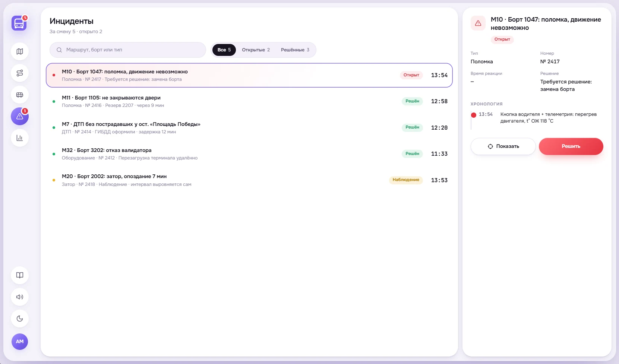
Task: Click timeline red marker at 13:54
Action: tap(473, 115)
